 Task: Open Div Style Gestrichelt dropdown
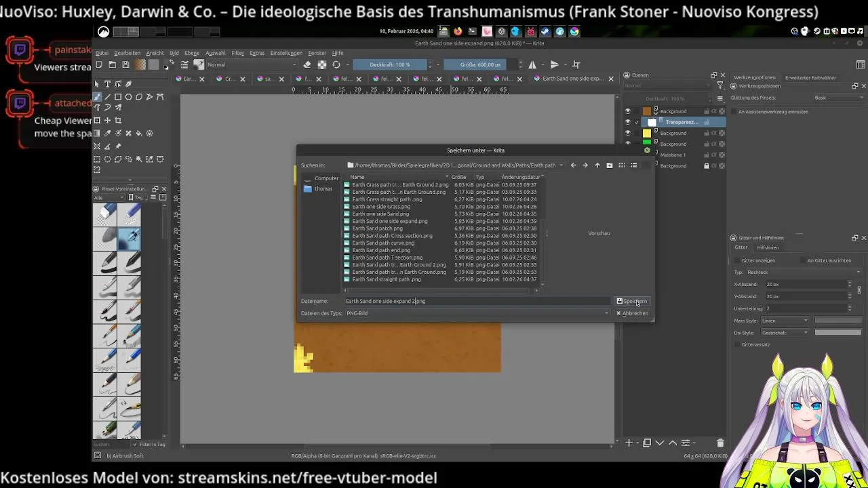(785, 333)
